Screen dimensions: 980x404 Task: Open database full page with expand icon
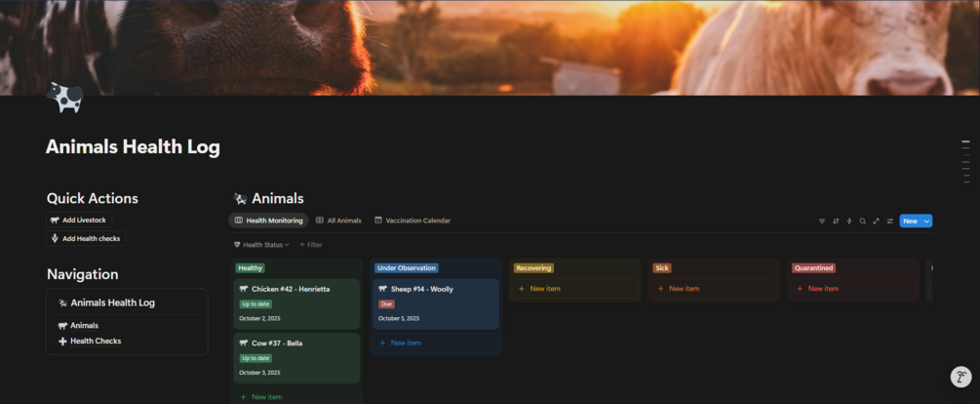coord(877,221)
